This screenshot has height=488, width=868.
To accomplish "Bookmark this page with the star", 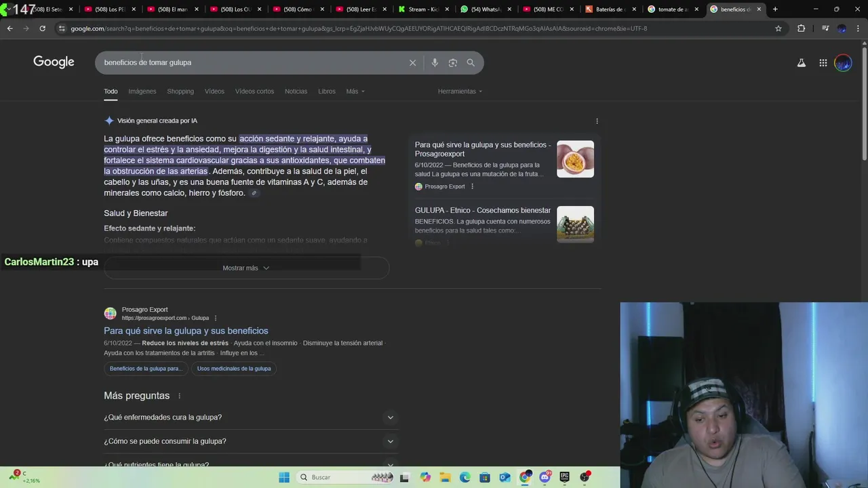I will point(778,28).
